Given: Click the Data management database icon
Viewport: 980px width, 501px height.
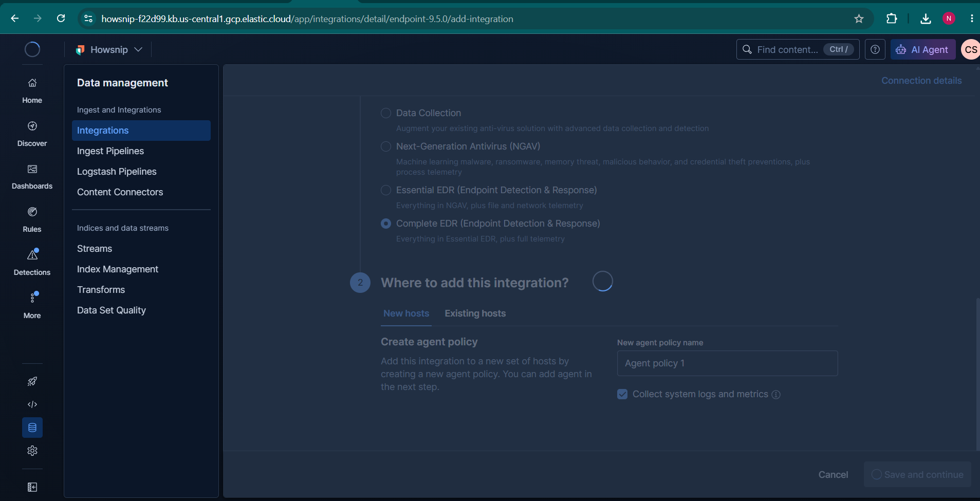Looking at the screenshot, I should [x=32, y=428].
